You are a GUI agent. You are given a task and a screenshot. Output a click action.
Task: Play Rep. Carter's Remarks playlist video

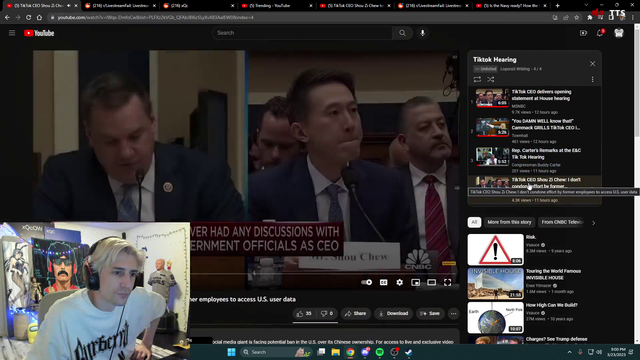(x=493, y=157)
